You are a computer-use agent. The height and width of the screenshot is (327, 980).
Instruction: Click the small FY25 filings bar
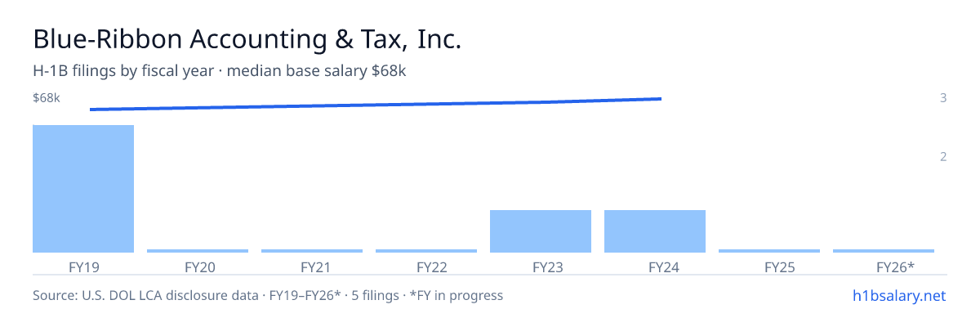click(769, 251)
